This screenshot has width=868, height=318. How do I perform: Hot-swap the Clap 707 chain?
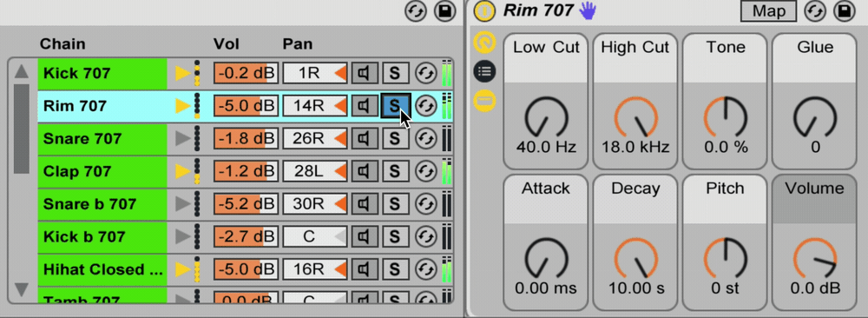425,171
